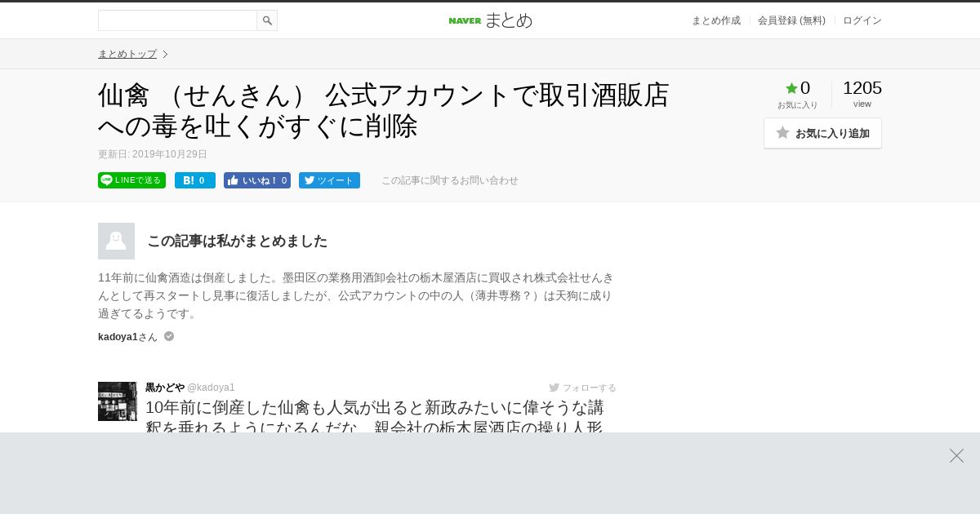
Task: Share article via LINEで送る button
Action: click(131, 180)
